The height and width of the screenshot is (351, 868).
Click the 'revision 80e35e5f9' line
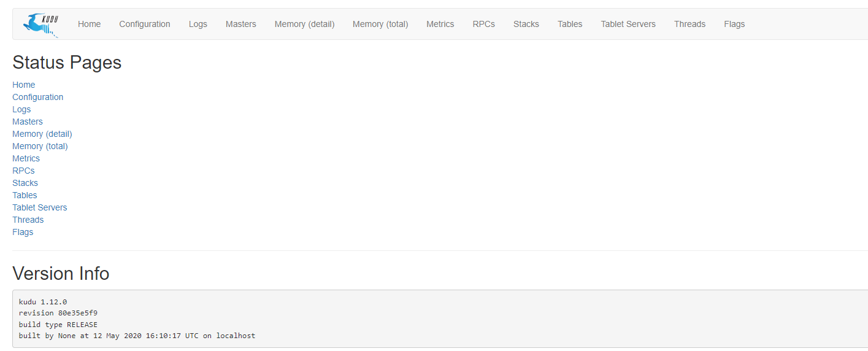(x=58, y=313)
